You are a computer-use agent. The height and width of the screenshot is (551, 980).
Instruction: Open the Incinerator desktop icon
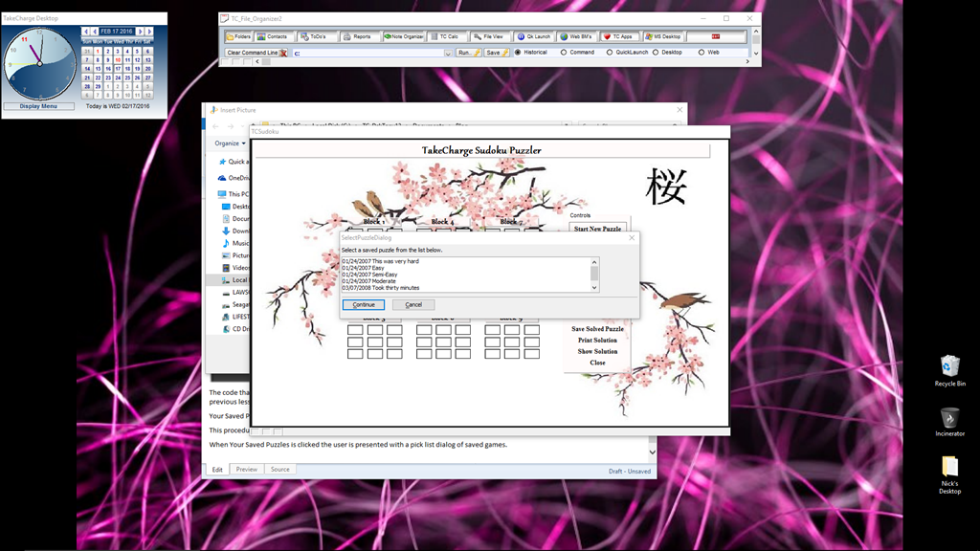[949, 420]
